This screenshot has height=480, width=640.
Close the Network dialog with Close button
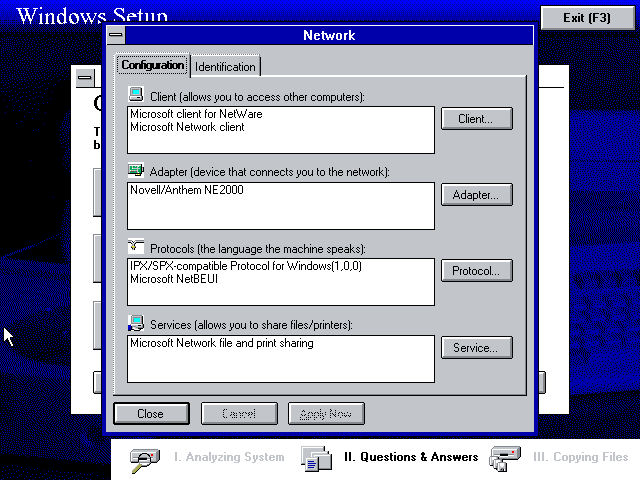(x=151, y=413)
